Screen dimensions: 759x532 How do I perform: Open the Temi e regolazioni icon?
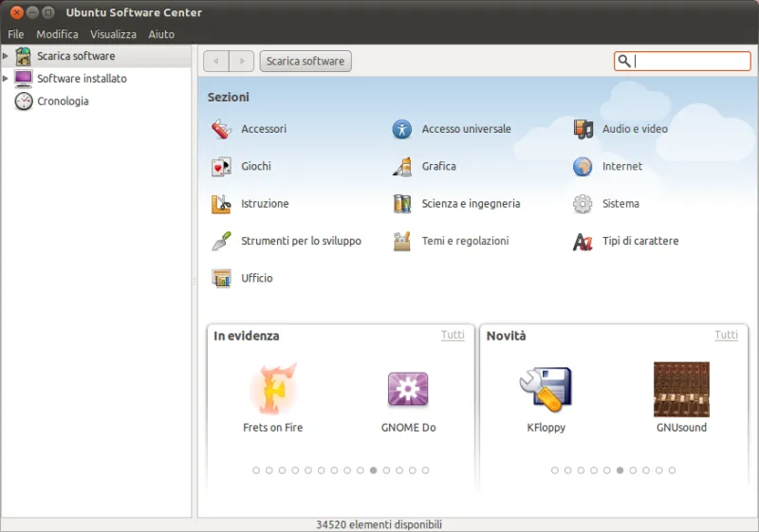(401, 241)
